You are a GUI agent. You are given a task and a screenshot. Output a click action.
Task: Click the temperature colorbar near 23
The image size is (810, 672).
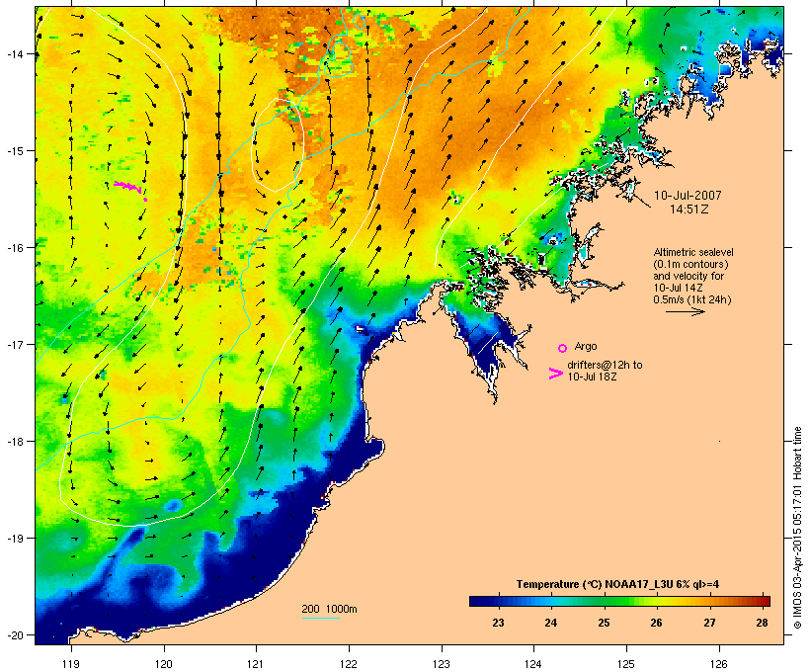(x=498, y=601)
